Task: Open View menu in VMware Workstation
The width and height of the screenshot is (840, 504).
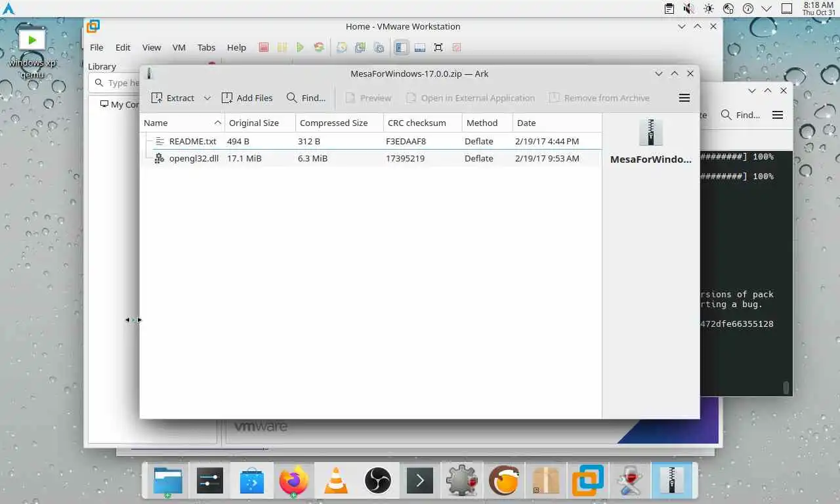Action: 152,47
